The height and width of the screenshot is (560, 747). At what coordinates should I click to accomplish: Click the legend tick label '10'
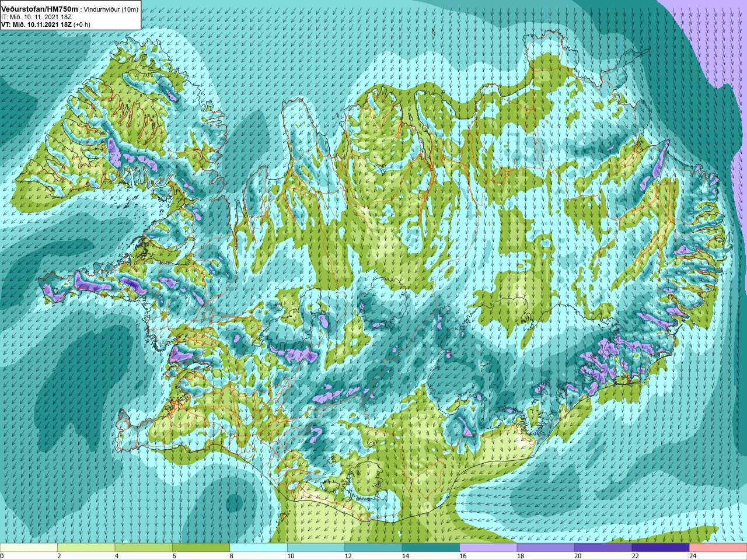(x=290, y=556)
